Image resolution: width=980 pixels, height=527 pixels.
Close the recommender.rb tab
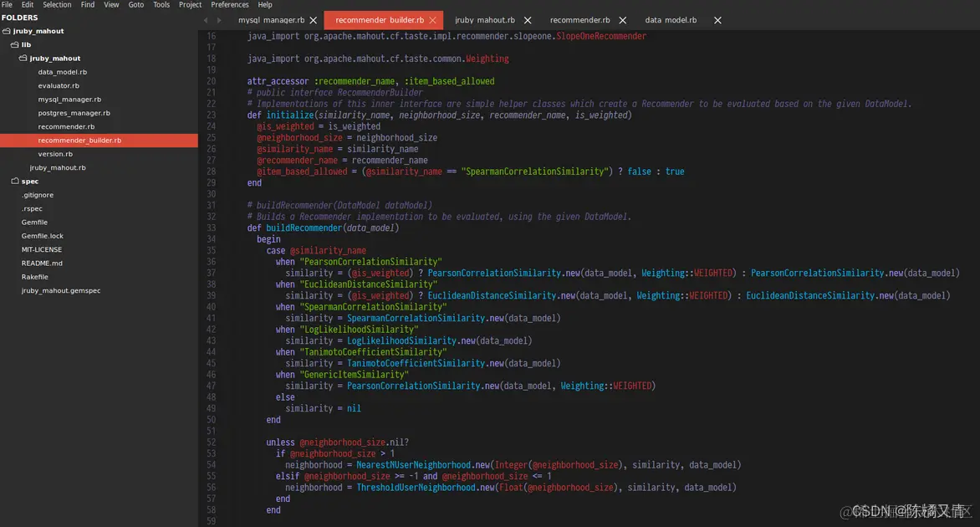coord(622,20)
